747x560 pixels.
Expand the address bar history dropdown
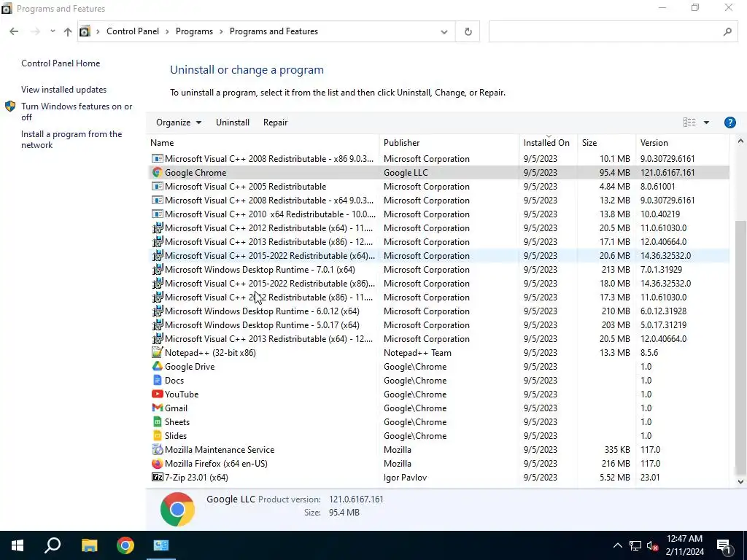point(444,32)
